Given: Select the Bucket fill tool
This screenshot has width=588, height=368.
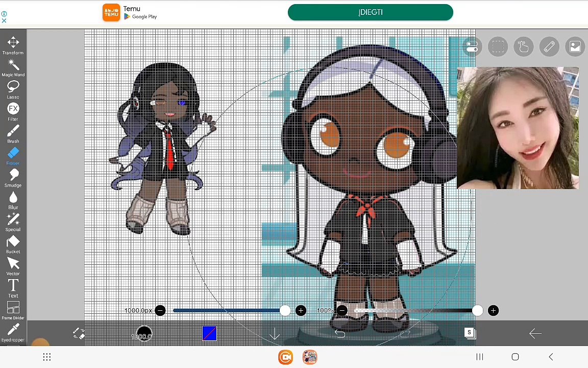Looking at the screenshot, I should pyautogui.click(x=13, y=245).
